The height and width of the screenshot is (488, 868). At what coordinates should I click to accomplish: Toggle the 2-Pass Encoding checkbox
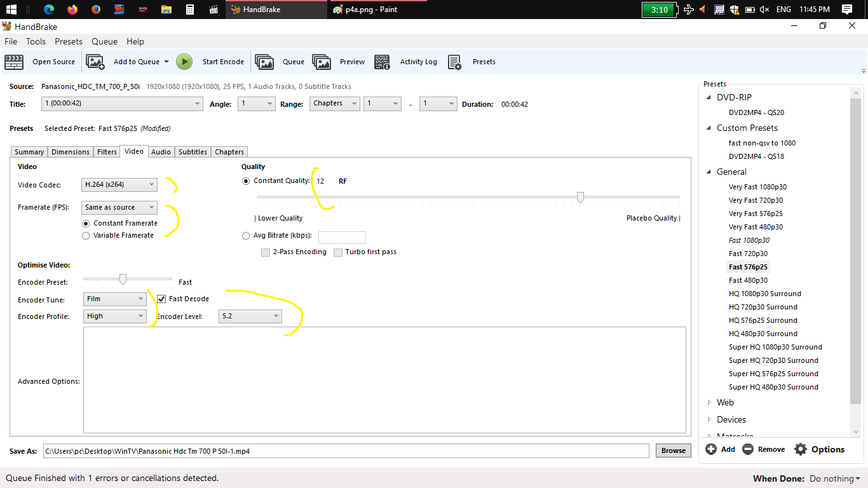point(266,252)
